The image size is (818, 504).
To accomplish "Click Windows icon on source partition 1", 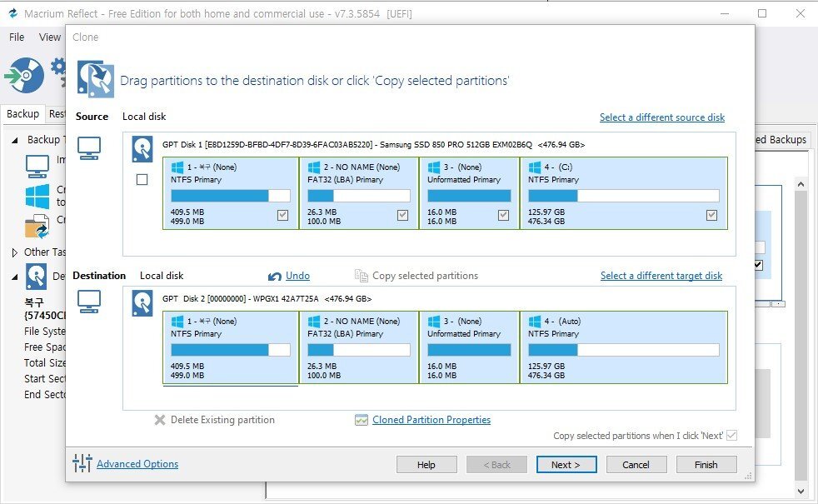I will click(177, 167).
